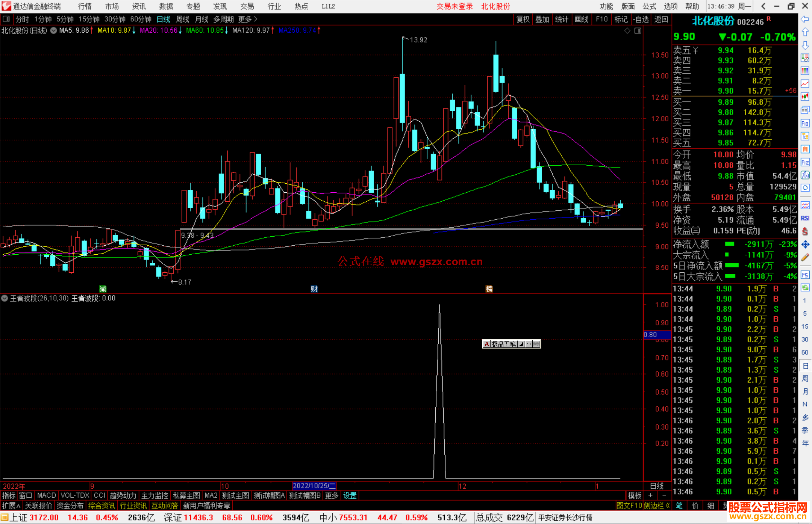Expand the 扩展 panel at bottom-left
Screen dimensions: 812x524
pyautogui.click(x=11, y=506)
